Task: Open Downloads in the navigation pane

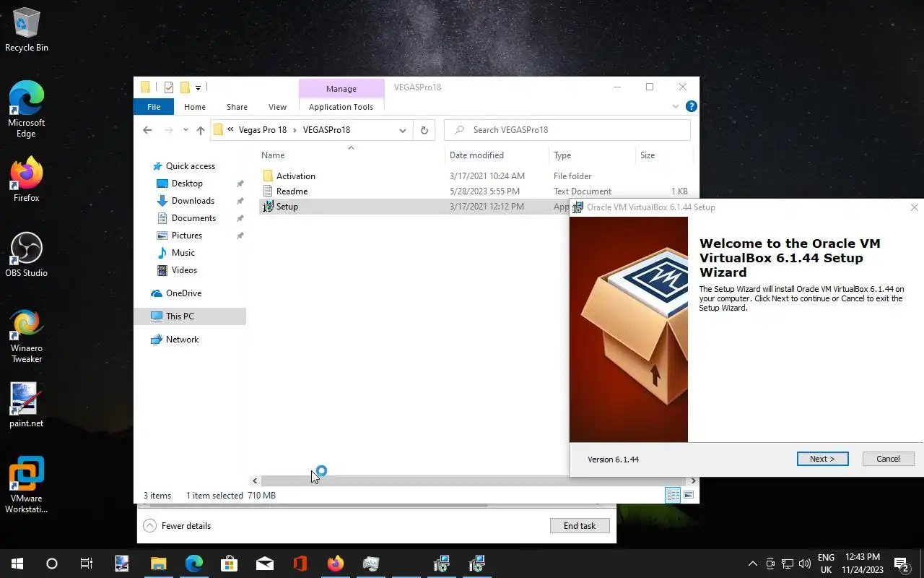Action: [193, 201]
